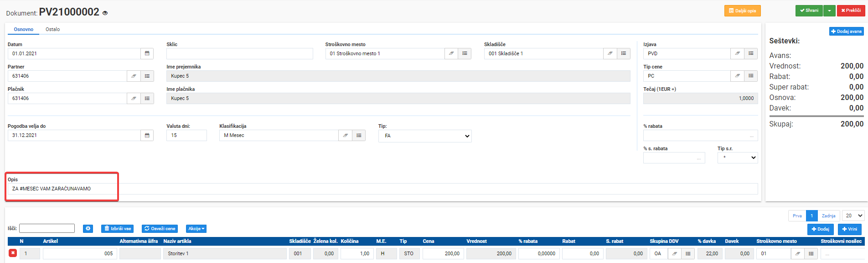Click the Sklic input field
Image resolution: width=868 pixels, height=263 pixels.
click(240, 53)
